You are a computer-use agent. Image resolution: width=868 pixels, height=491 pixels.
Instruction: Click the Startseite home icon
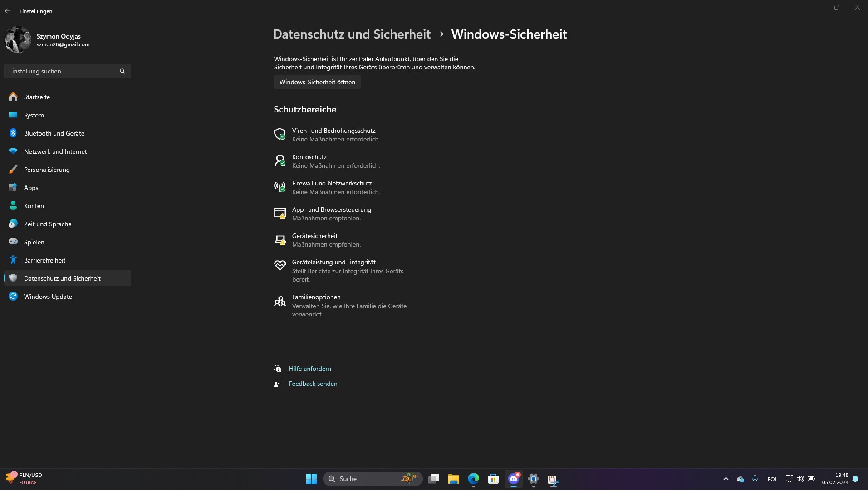tap(13, 97)
